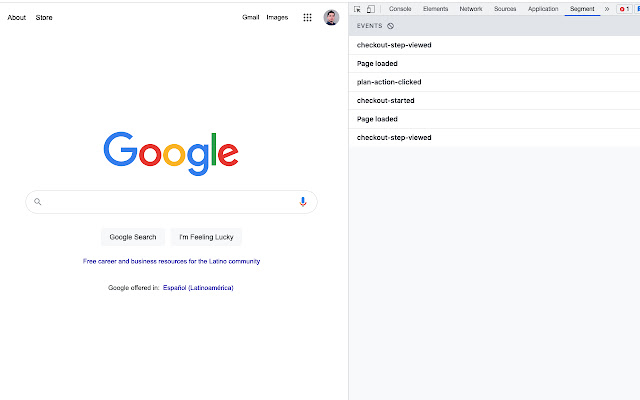Select the checkout-started event
The image size is (640, 400).
point(494,100)
